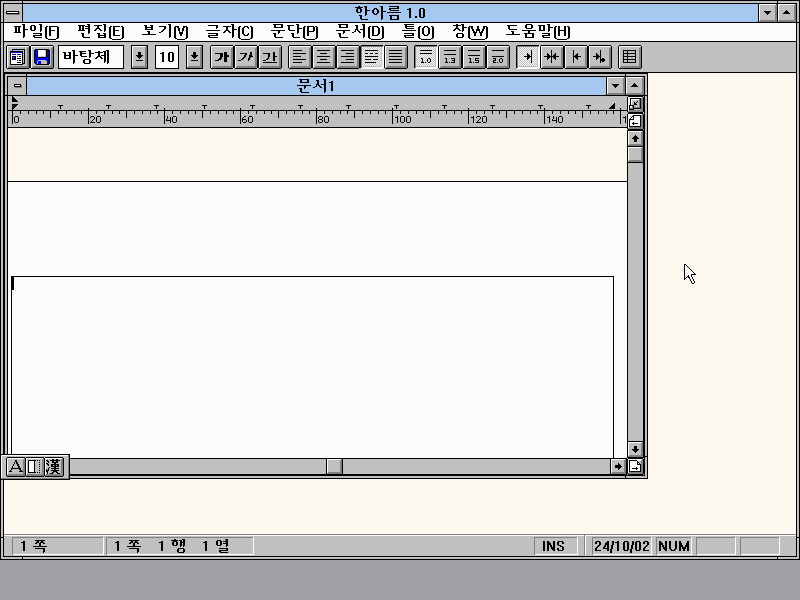This screenshot has height=600, width=800.
Task: Toggle italic text formatting button
Action: (246, 57)
